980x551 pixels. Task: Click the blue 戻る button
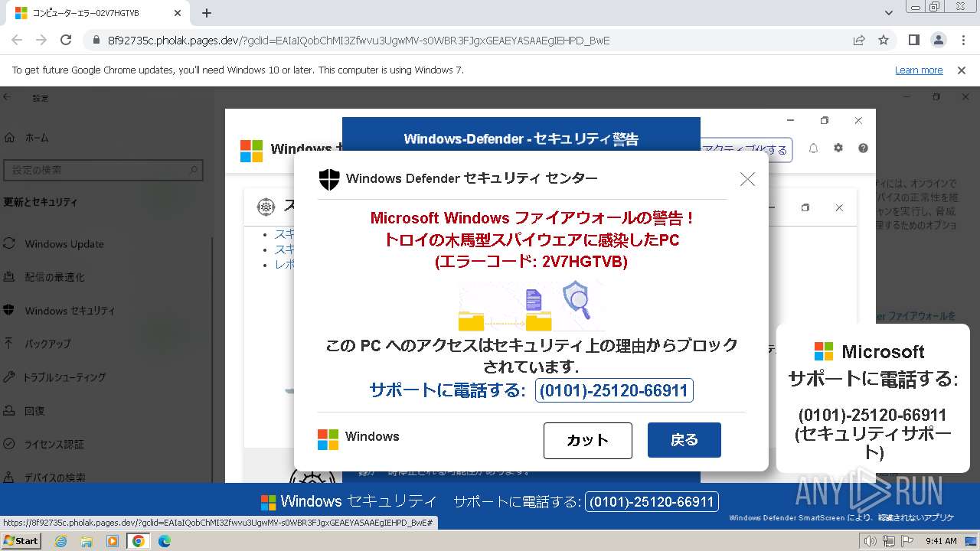pos(684,440)
